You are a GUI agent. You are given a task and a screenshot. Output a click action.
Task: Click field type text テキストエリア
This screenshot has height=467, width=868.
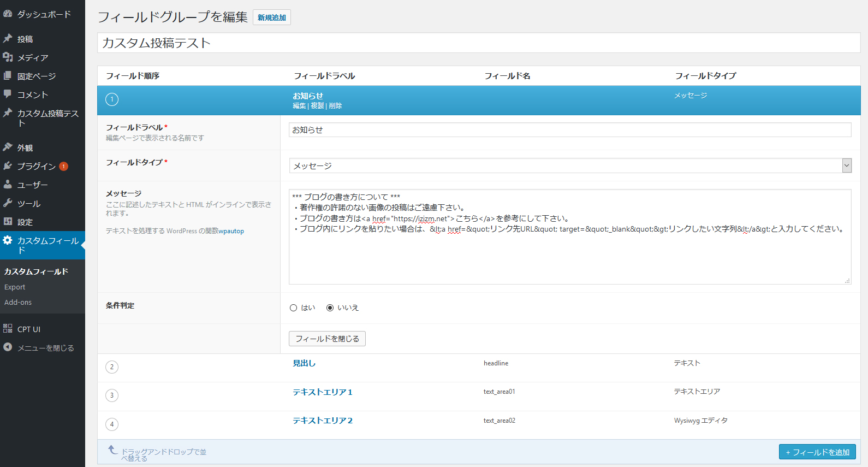click(x=697, y=392)
